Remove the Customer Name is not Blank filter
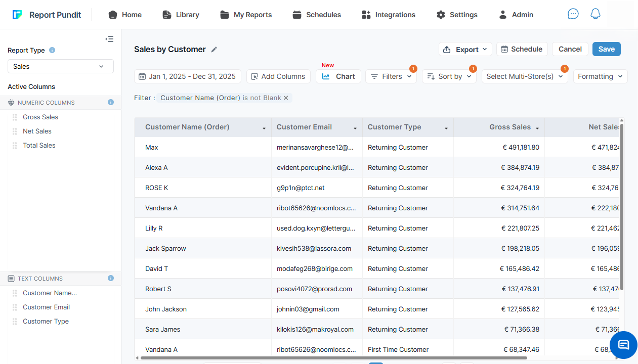Screen dimensions: 638x364 tap(286, 98)
